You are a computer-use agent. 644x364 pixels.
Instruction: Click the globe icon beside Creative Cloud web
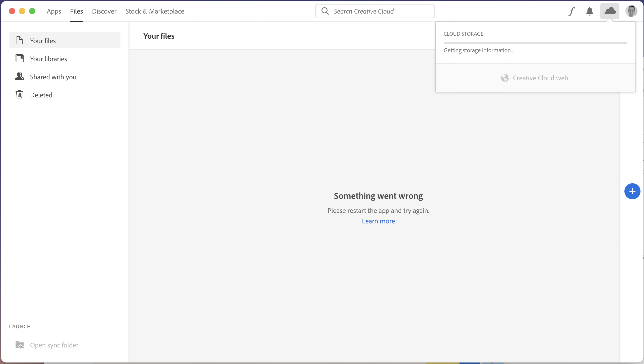505,78
